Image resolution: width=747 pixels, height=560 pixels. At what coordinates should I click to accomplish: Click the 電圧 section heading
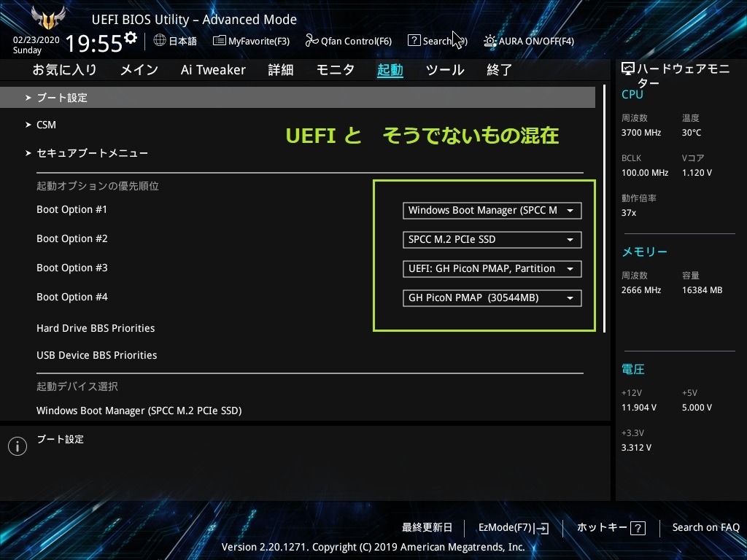[x=633, y=370]
